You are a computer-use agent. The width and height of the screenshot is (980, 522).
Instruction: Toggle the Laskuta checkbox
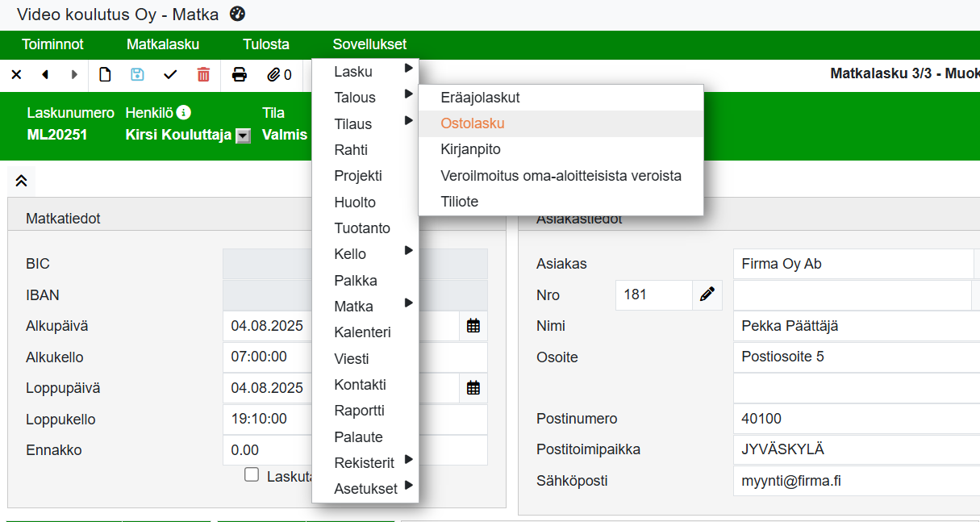(252, 475)
